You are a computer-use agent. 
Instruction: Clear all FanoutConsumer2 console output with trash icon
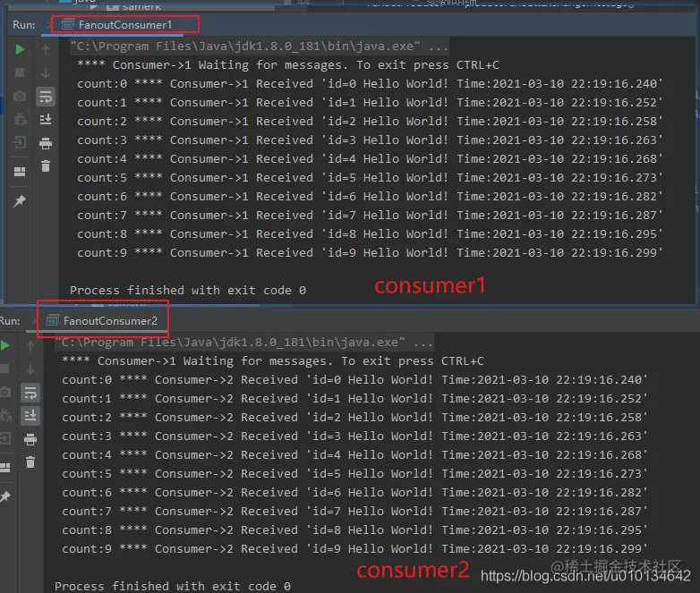tap(30, 462)
